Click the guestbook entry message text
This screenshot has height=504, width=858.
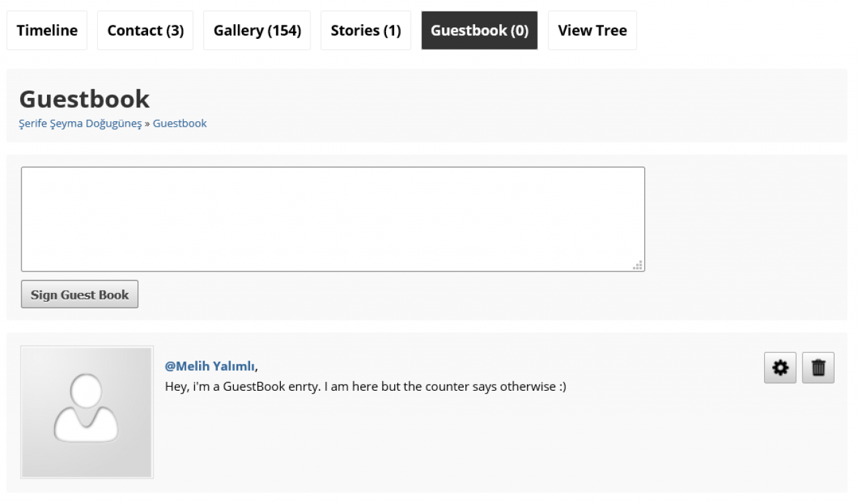coord(365,387)
